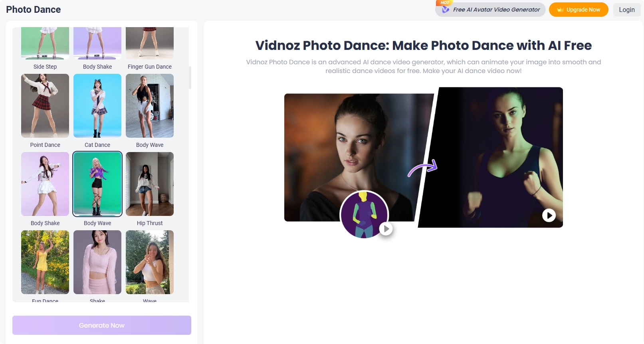Pick the Body Wave template beside Cat Dance

(150, 106)
